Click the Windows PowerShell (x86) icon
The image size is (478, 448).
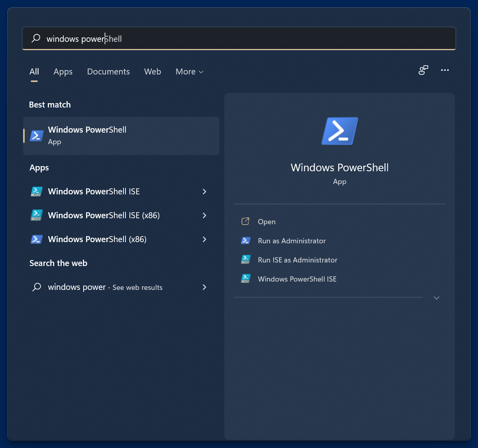coord(37,239)
